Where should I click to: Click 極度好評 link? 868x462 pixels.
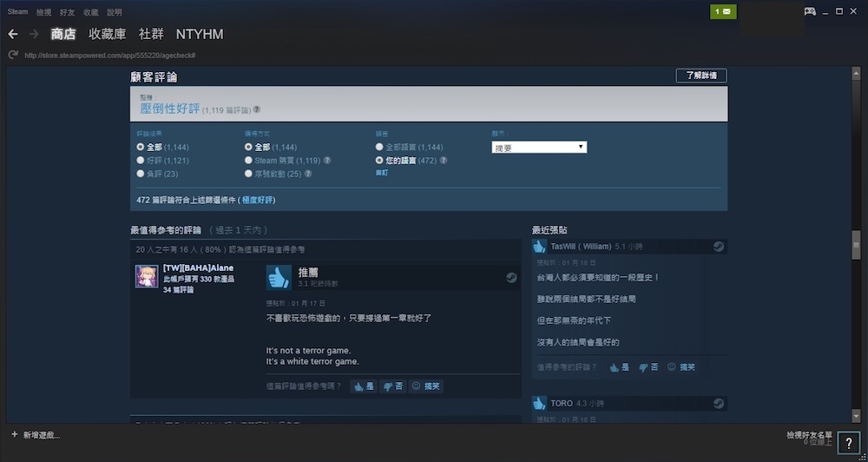coord(258,200)
